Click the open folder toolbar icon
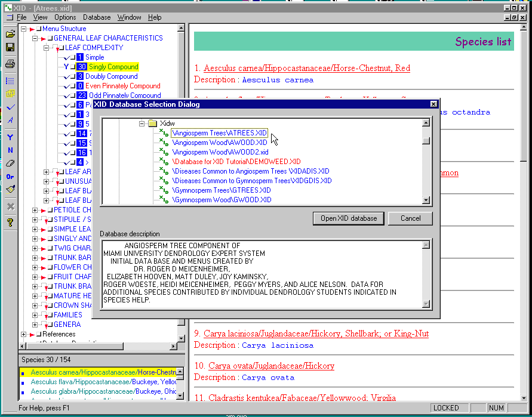This screenshot has height=417, width=532. pyautogui.click(x=10, y=34)
